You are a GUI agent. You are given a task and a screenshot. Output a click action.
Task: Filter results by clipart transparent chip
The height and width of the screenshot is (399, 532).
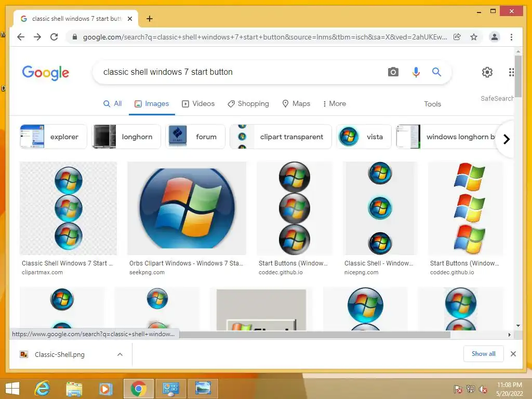point(281,137)
